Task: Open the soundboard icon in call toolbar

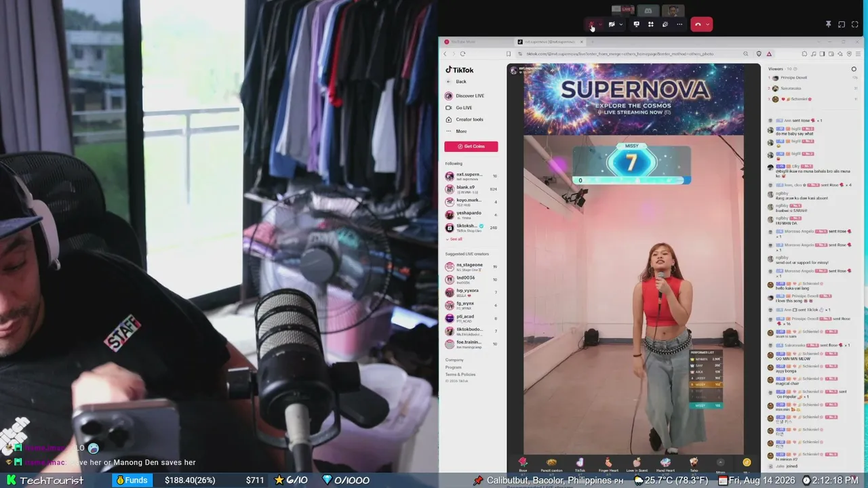Action: pos(665,24)
